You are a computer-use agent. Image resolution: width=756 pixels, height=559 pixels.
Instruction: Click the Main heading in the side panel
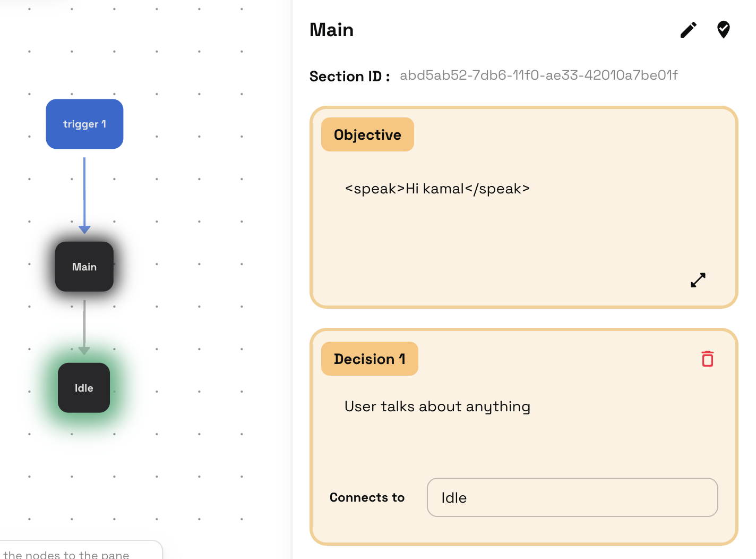pos(331,30)
